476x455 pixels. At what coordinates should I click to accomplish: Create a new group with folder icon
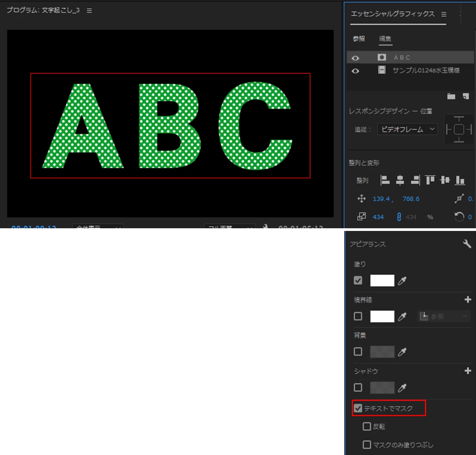451,96
